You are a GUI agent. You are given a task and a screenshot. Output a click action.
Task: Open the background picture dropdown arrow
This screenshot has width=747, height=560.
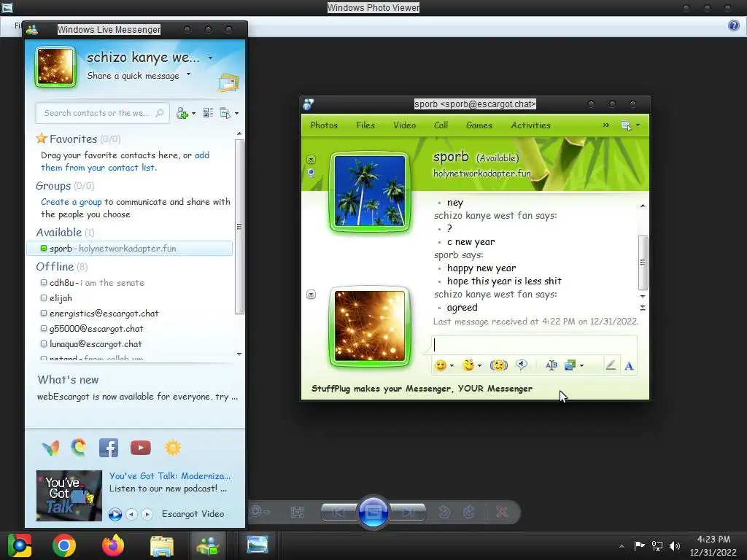[581, 366]
